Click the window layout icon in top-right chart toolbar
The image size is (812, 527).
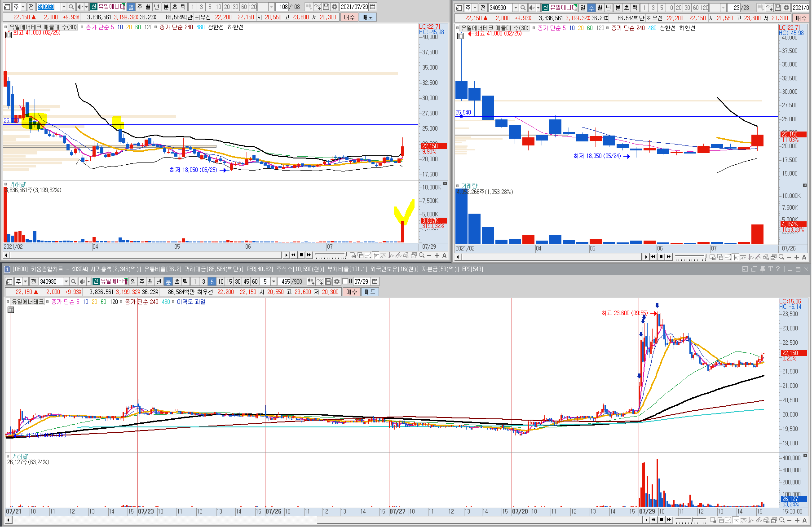tap(459, 8)
